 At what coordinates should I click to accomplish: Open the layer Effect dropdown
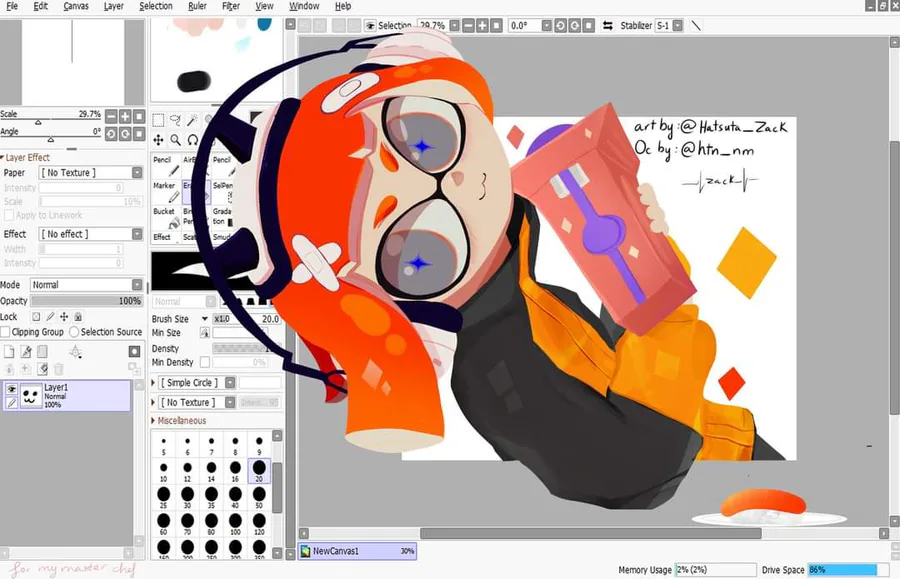(91, 234)
